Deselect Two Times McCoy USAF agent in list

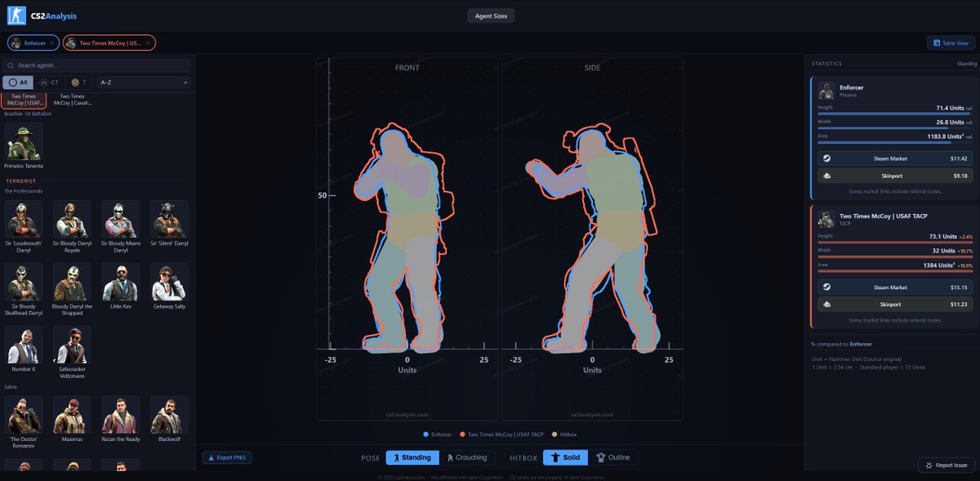(x=24, y=100)
